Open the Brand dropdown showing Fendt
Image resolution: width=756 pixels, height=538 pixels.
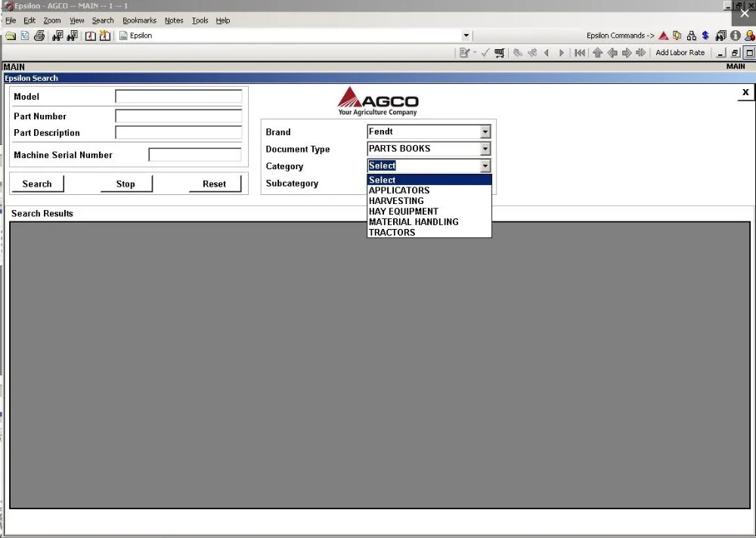point(485,131)
